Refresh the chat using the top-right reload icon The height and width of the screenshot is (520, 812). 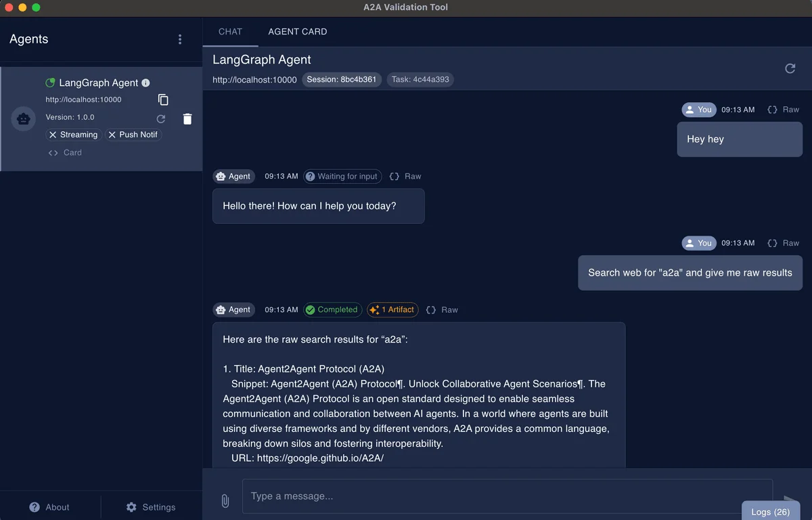pos(790,68)
